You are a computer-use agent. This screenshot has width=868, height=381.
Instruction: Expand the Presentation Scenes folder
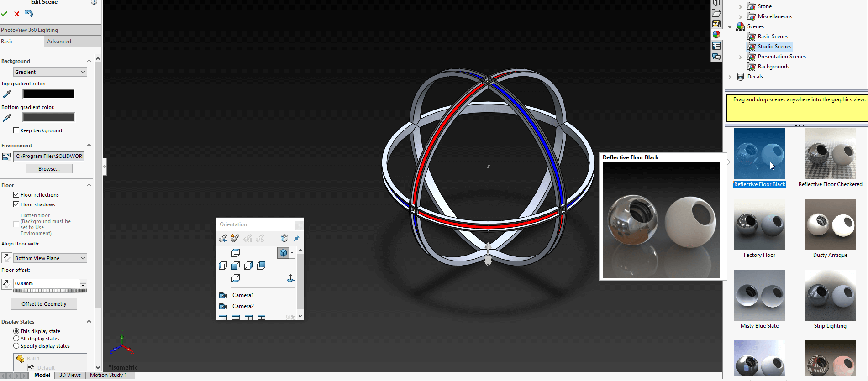pyautogui.click(x=741, y=57)
